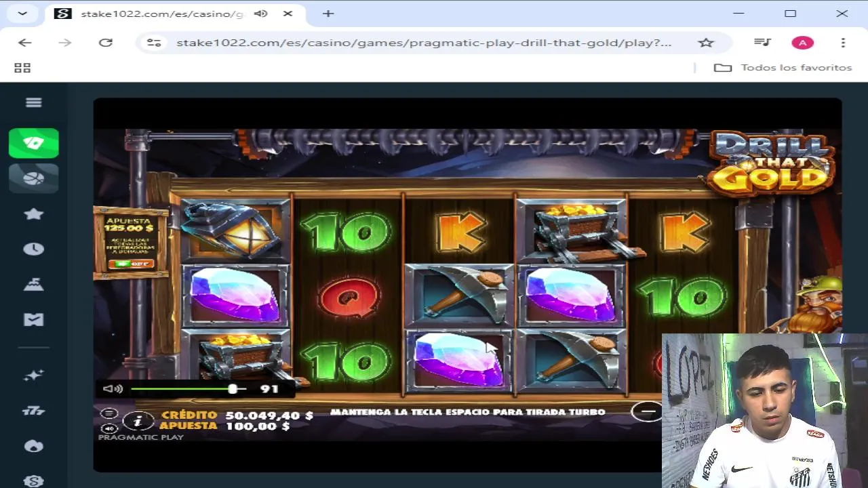
Task: Click the lantern symbol on the reels
Action: 235,230
